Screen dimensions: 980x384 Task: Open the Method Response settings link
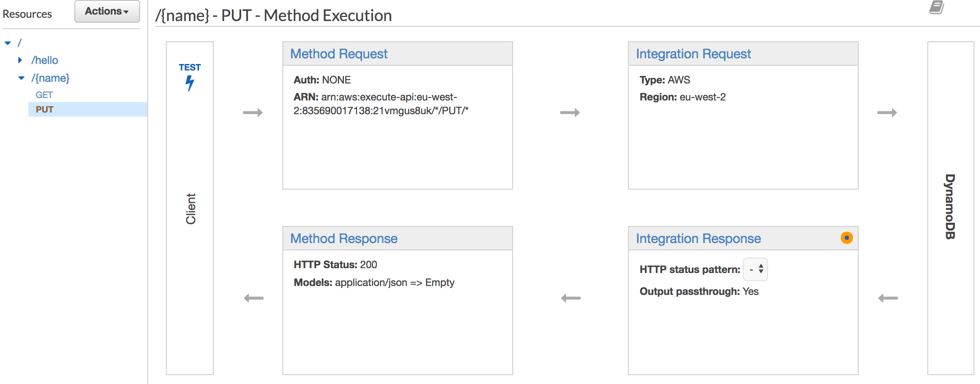344,239
